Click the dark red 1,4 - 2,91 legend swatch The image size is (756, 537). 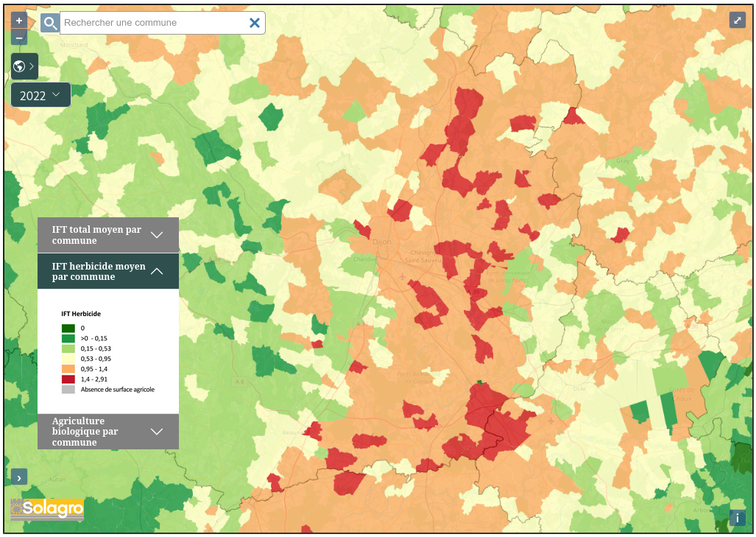point(68,379)
